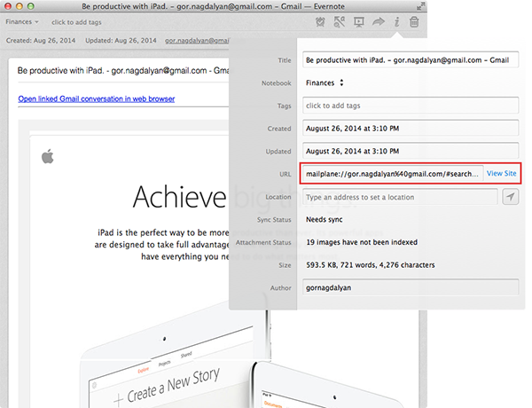The image size is (532, 408).
Task: Click the 'Created: Aug 26, 2014' header text
Action: click(41, 41)
